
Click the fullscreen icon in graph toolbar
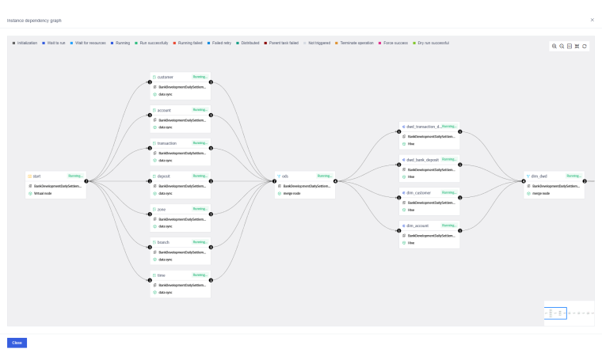point(577,46)
